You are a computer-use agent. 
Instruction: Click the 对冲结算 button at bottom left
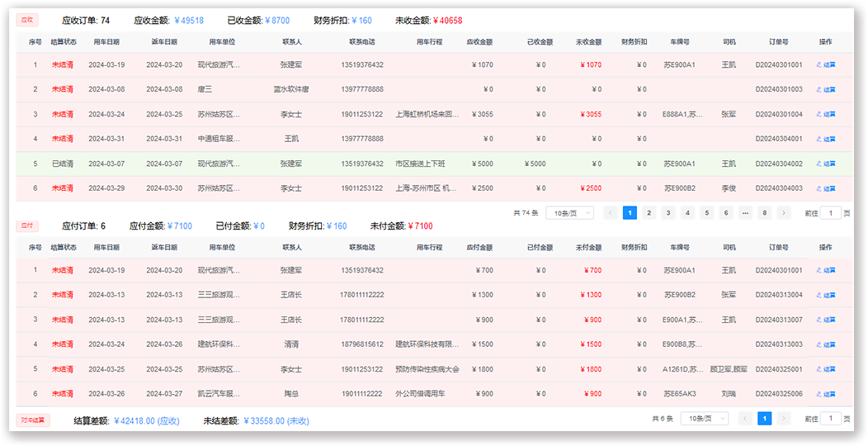tap(33, 420)
